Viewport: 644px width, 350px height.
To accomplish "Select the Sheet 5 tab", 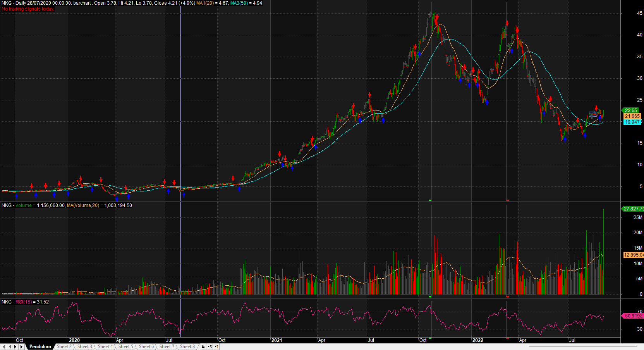I will 125,347.
